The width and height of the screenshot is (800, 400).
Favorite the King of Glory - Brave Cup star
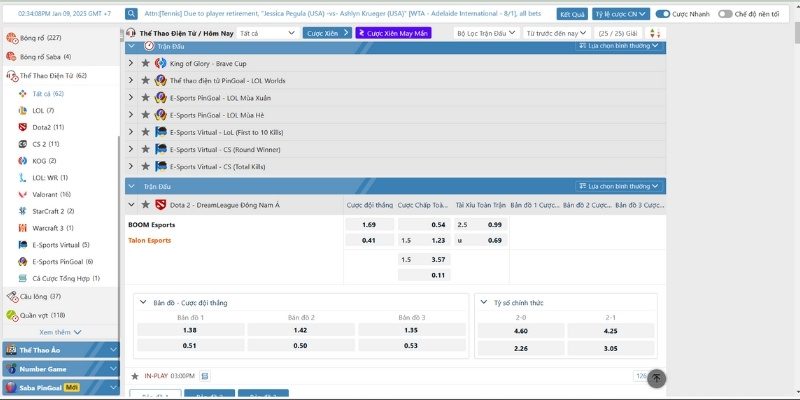point(145,63)
